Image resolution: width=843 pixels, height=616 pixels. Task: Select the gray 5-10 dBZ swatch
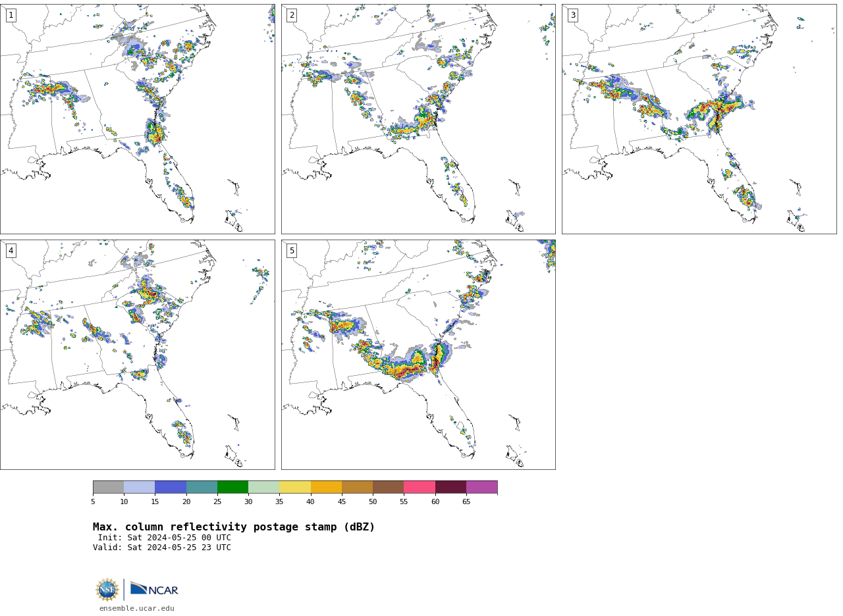pyautogui.click(x=108, y=487)
